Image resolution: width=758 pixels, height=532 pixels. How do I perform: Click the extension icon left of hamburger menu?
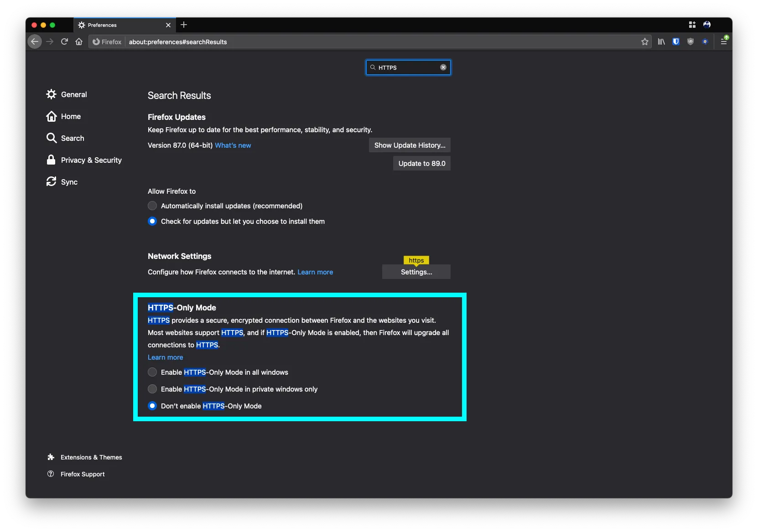[705, 41]
